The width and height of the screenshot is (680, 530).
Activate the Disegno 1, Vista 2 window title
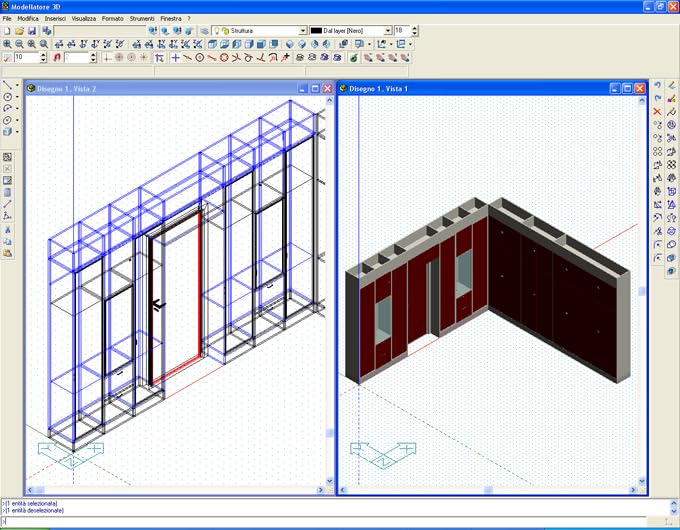click(x=66, y=88)
